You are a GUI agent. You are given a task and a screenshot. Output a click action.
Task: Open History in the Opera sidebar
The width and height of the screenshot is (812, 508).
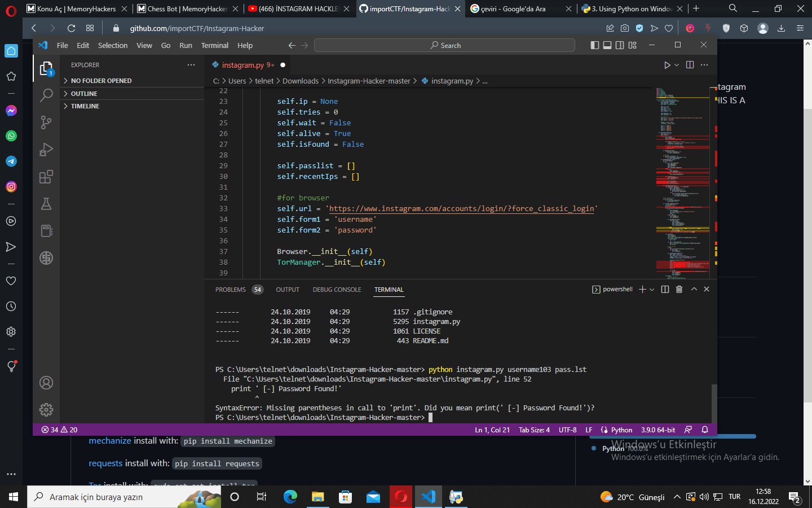coord(11,306)
